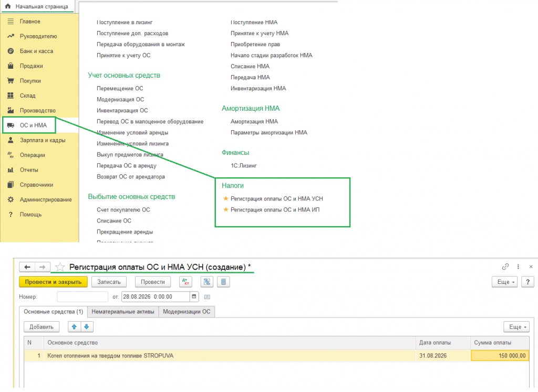Open the calendar picker beside the date
This screenshot has height=392, width=538.
click(x=194, y=296)
